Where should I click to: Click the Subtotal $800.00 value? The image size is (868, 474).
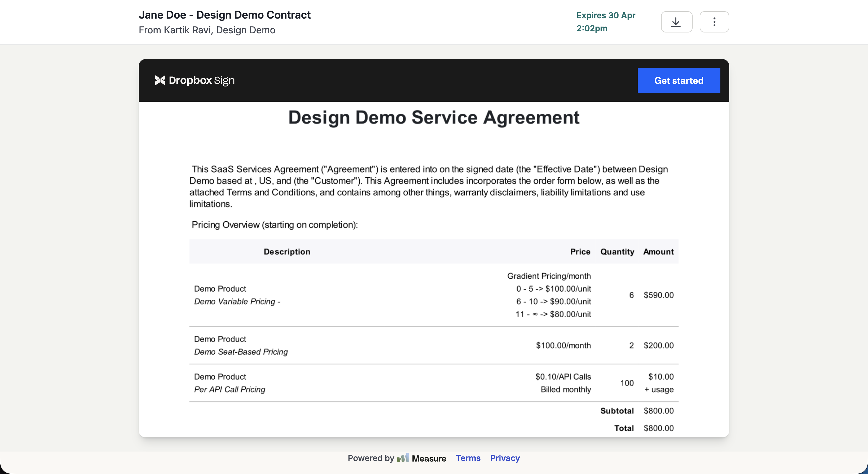(658, 411)
